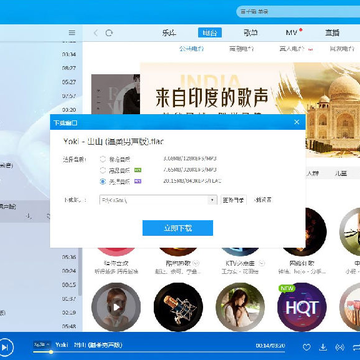Viewport: 360px width, 360px height.
Task: Click the 立即下载 download now button
Action: 178,228
